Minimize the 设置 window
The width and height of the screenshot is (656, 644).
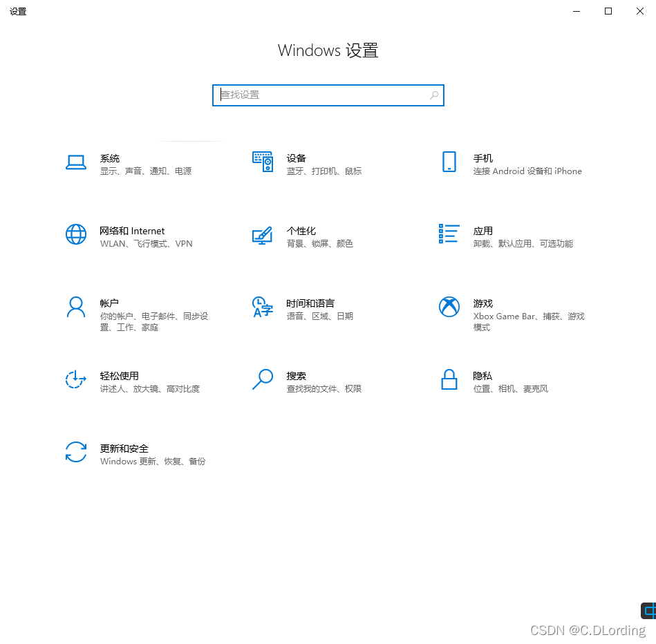577,11
